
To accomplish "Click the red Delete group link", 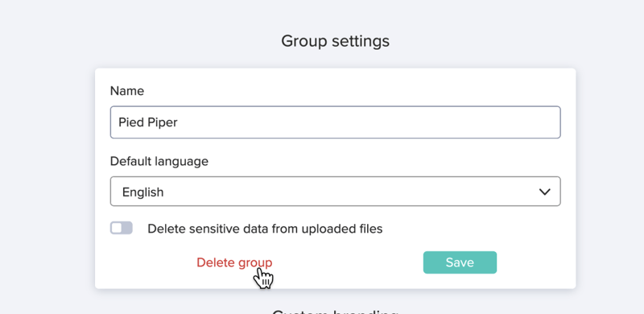I will 234,262.
